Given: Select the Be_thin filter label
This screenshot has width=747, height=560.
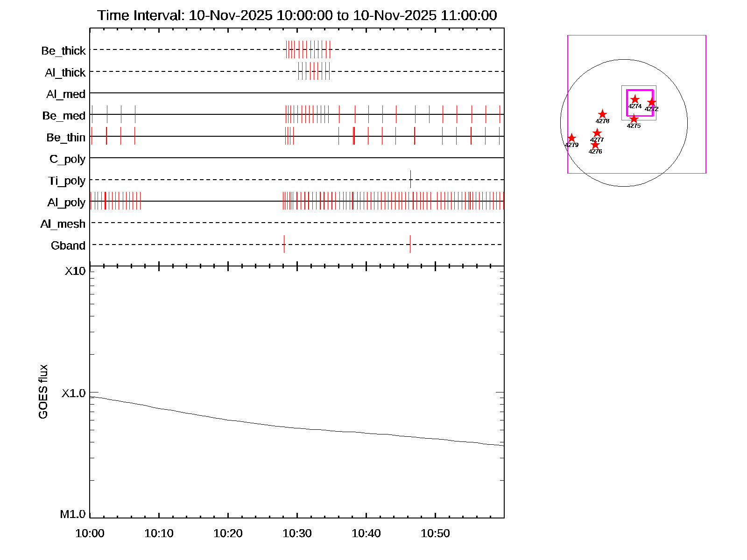Looking at the screenshot, I should click(66, 138).
